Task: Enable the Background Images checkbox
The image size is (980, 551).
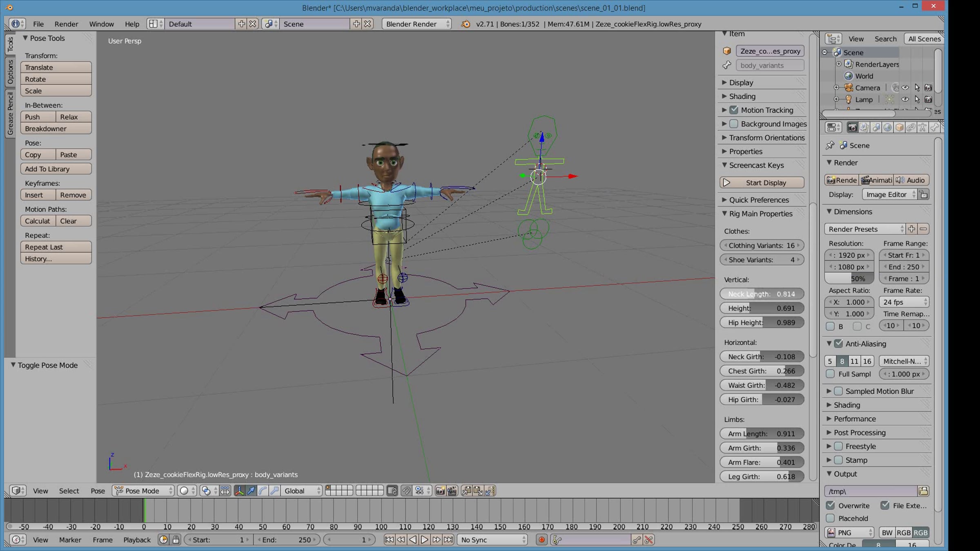Action: pos(734,124)
